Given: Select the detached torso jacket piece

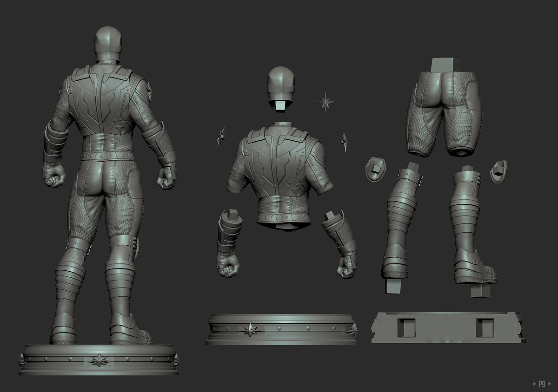Looking at the screenshot, I should [x=280, y=176].
